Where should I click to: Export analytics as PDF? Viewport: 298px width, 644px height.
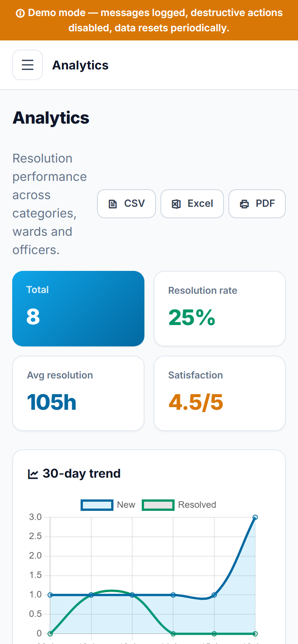[257, 204]
